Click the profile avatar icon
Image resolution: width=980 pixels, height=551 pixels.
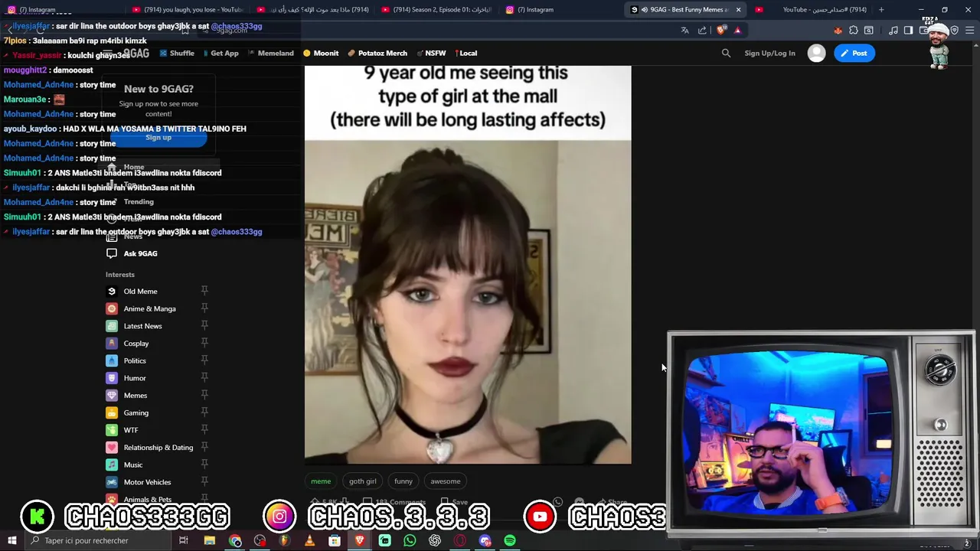tap(816, 53)
